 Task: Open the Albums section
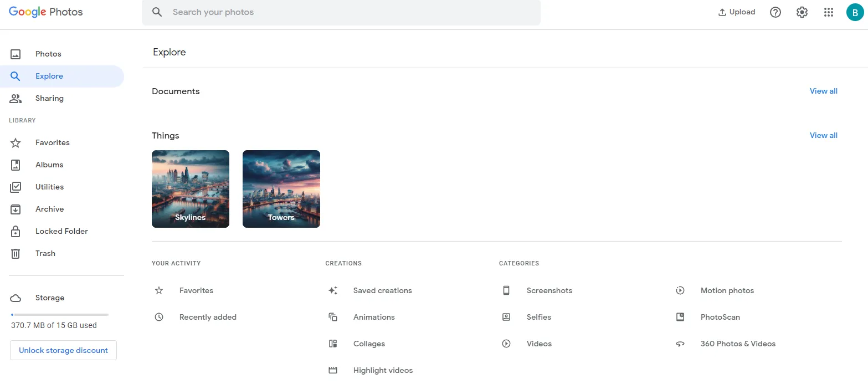(49, 165)
